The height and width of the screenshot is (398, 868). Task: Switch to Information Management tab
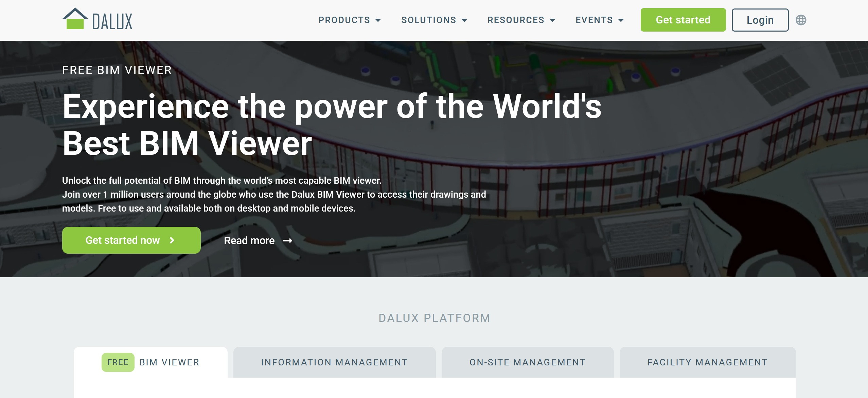pyautogui.click(x=334, y=362)
